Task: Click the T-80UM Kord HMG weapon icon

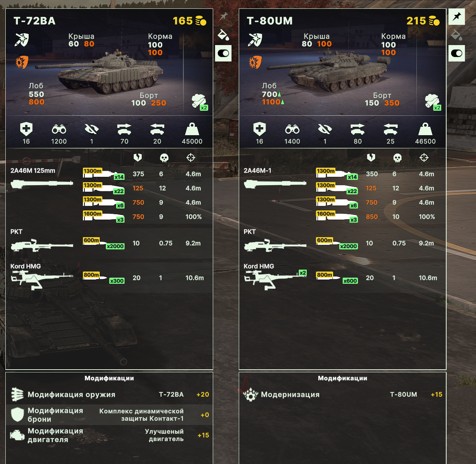Action: 275,278
